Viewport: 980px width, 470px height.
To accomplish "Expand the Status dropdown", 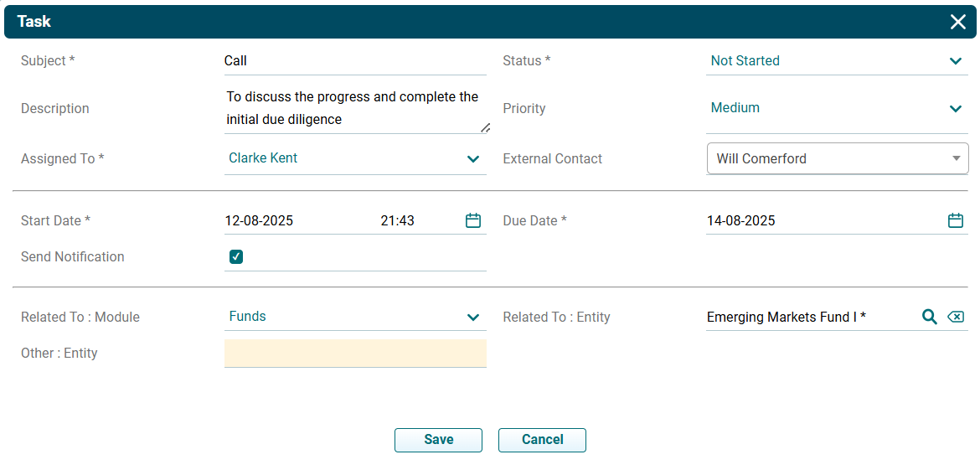I will point(955,61).
